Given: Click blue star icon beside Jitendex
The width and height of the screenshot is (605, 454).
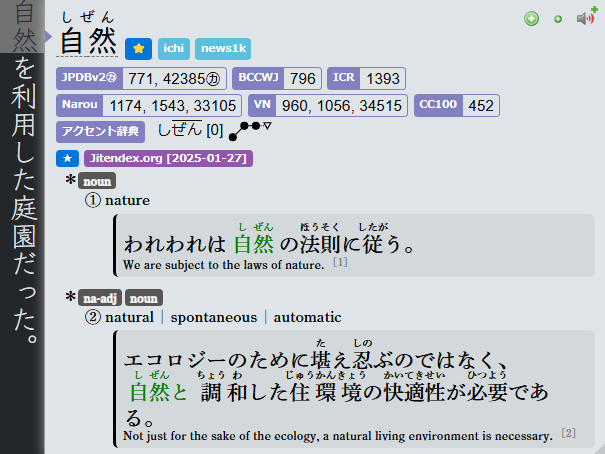Looking at the screenshot, I should pyautogui.click(x=67, y=158).
